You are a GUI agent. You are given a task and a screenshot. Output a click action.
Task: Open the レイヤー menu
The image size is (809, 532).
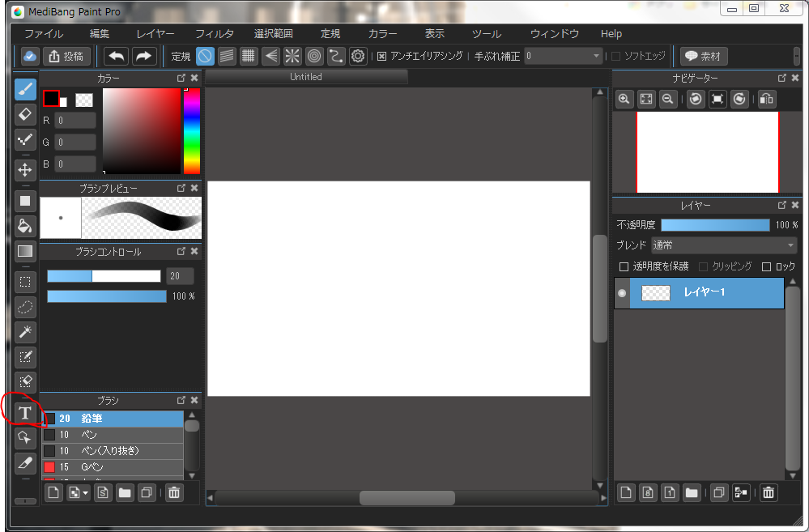tap(155, 34)
